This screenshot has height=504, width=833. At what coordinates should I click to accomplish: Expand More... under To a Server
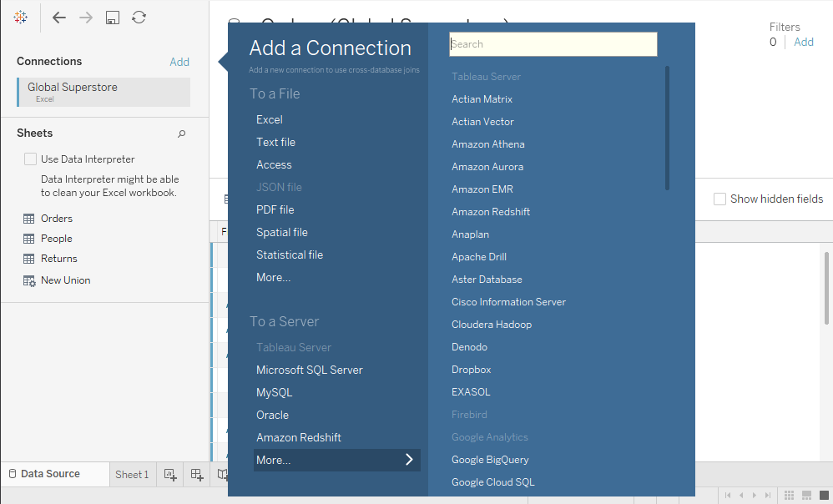pyautogui.click(x=337, y=459)
